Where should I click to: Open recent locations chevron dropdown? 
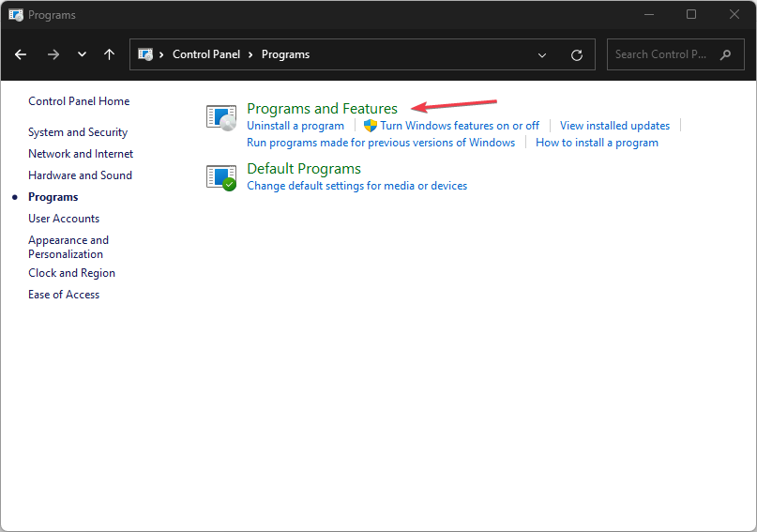82,54
